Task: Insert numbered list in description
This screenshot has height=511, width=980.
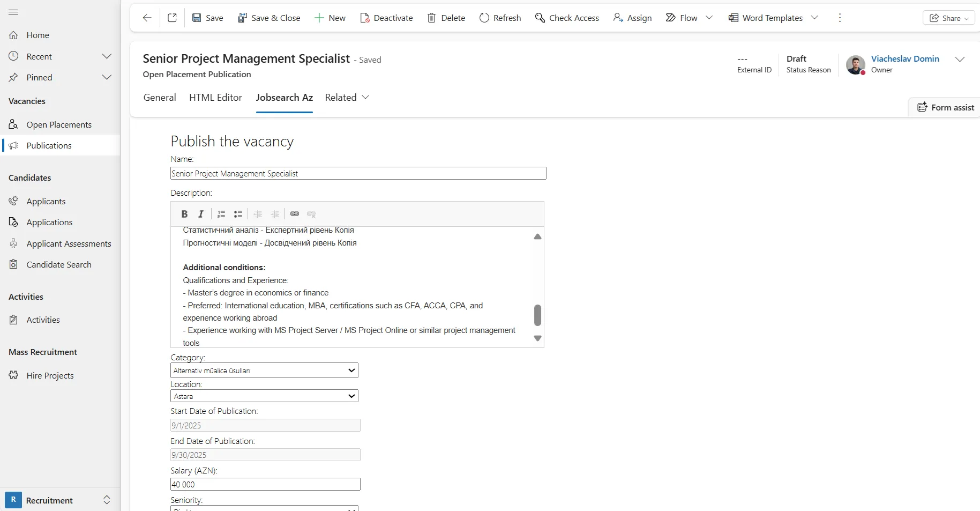Action: [x=221, y=214]
